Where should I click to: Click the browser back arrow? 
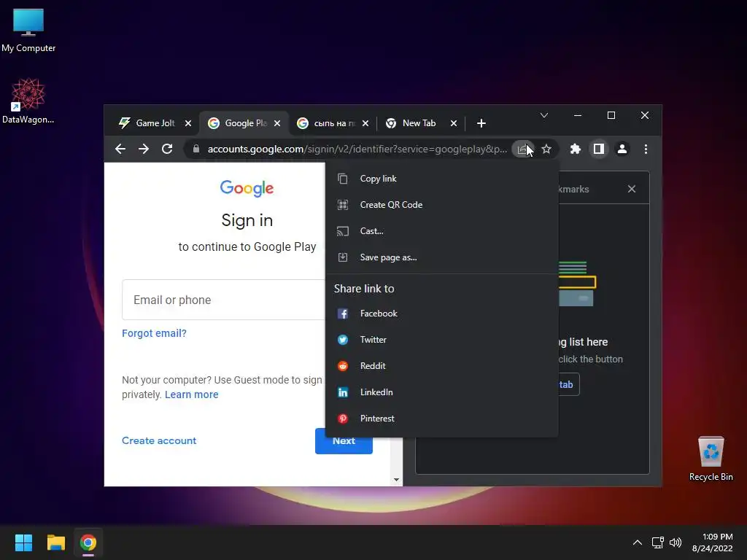click(x=120, y=149)
